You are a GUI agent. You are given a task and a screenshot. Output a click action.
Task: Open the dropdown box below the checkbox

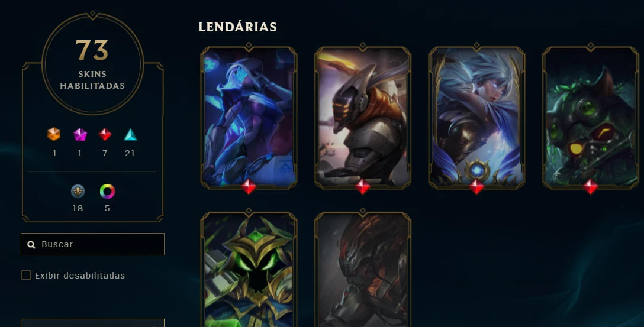click(x=92, y=323)
